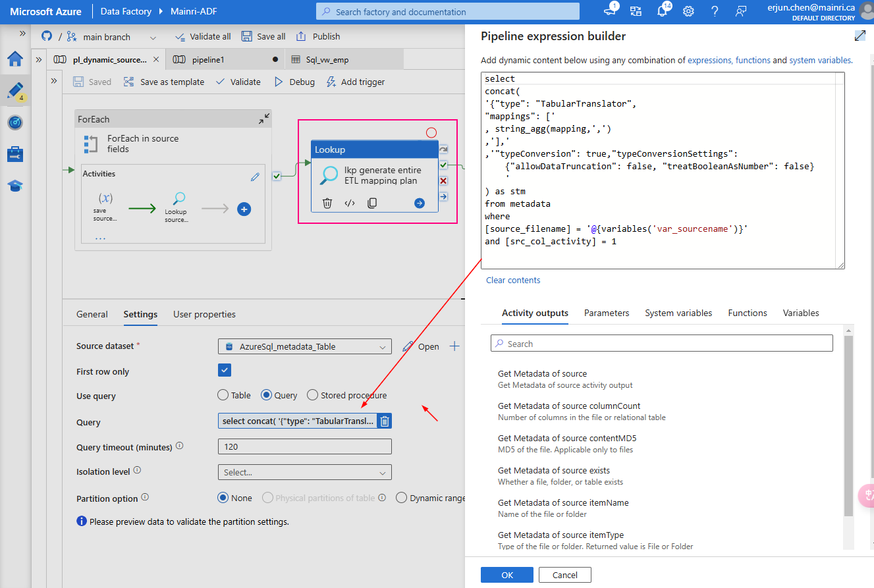Uncheck the First row only checkbox
Screen dimensions: 874x588
pyautogui.click(x=224, y=370)
